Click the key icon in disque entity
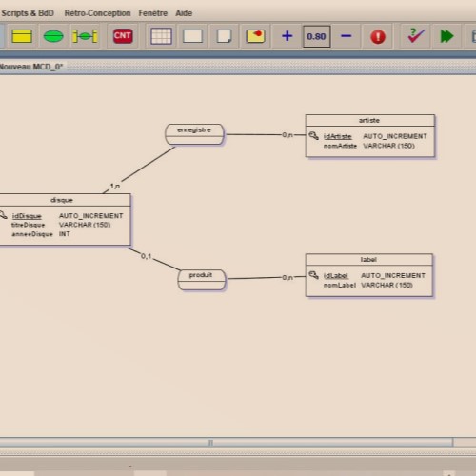Image resolution: width=476 pixels, height=476 pixels. tap(3, 215)
